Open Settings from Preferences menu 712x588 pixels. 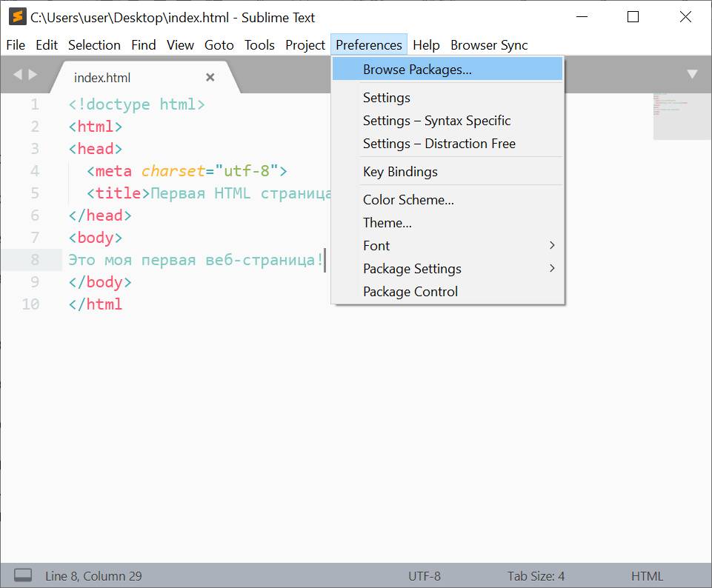(x=386, y=98)
